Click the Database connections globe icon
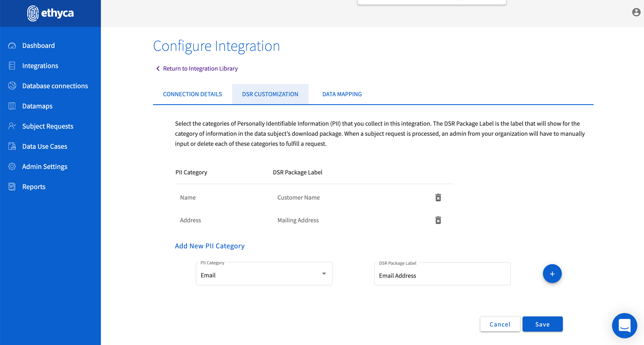644x345 pixels. [x=12, y=86]
